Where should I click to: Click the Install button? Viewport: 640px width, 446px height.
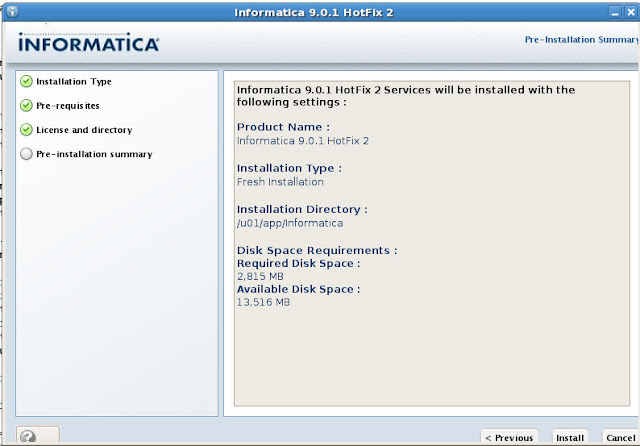click(x=570, y=437)
